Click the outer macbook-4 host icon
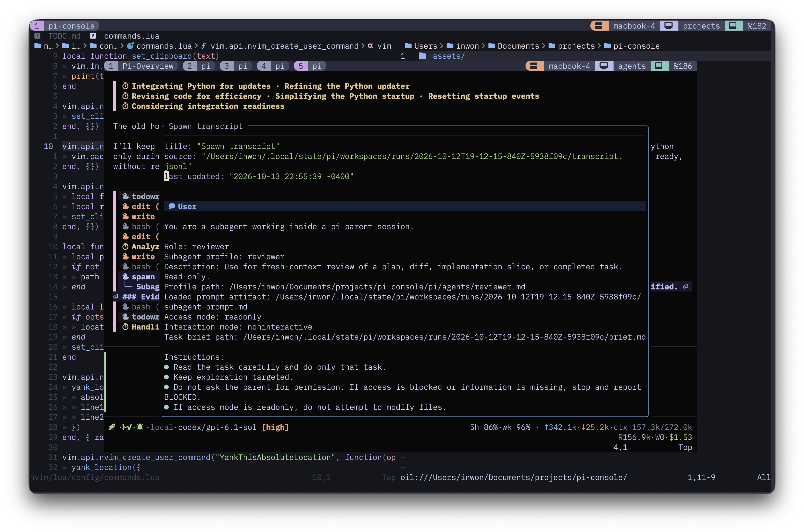This screenshot has height=532, width=804. coord(599,26)
